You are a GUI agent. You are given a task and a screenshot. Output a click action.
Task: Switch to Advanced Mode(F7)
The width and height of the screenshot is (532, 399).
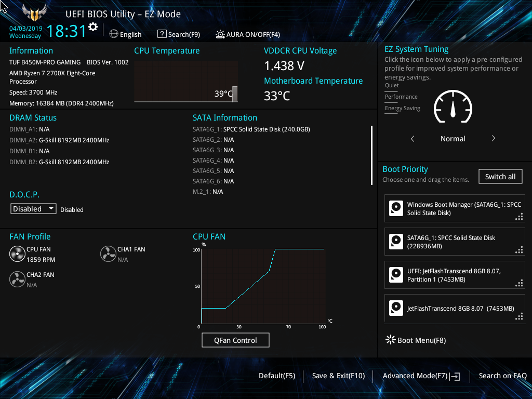421,376
